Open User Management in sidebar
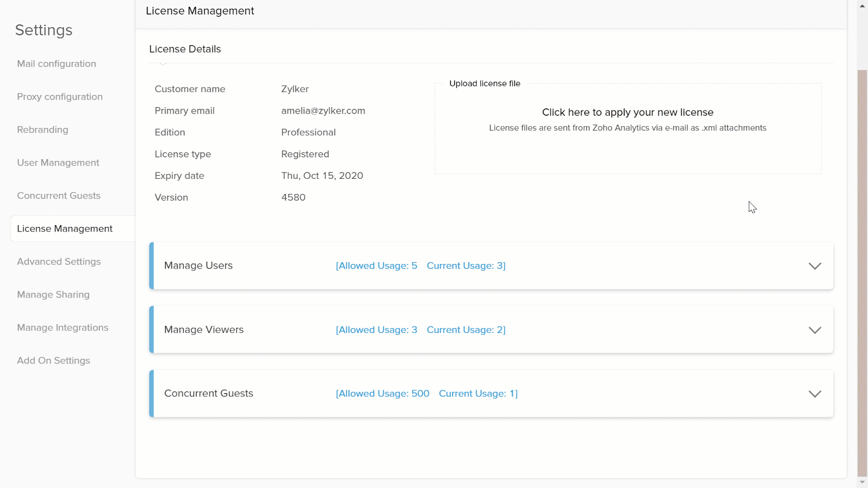 point(58,163)
